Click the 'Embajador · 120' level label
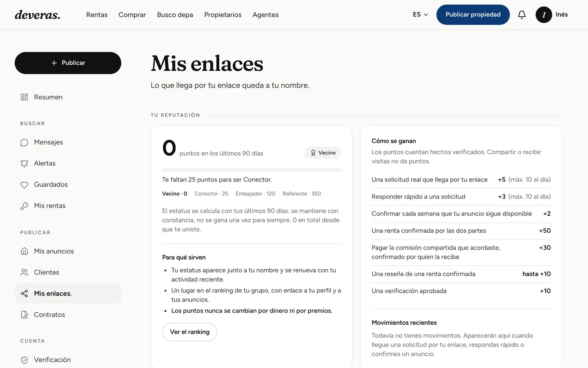Image resolution: width=588 pixels, height=368 pixels. 255,194
